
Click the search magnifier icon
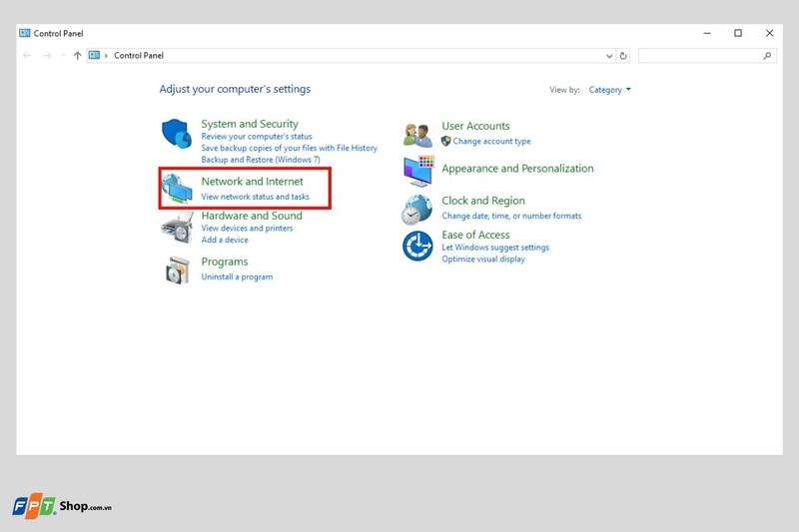point(767,56)
